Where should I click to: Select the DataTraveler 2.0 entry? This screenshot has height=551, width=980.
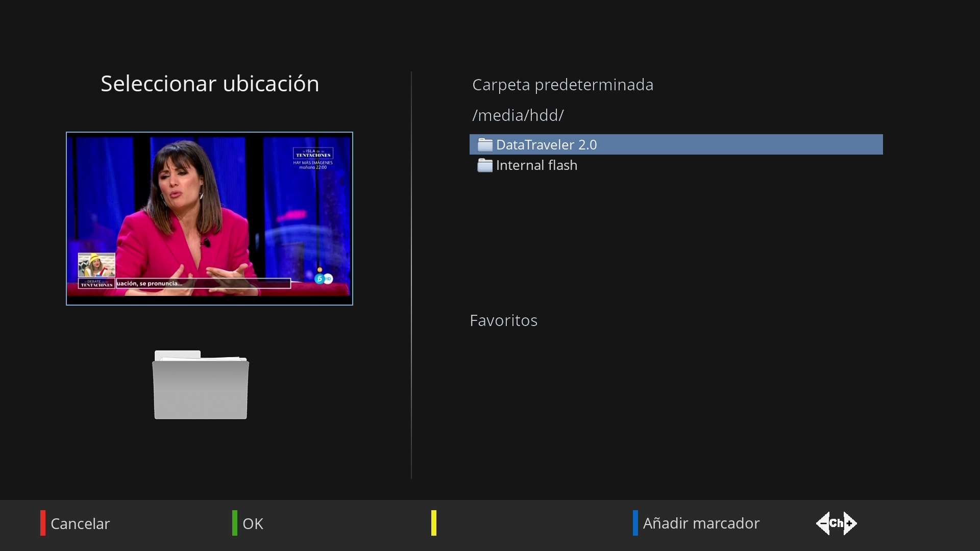(x=546, y=145)
